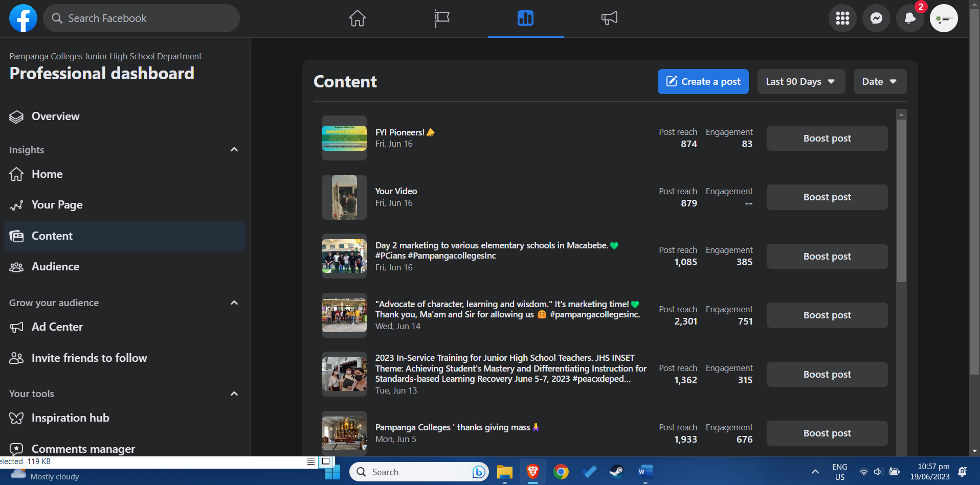Screen dimensions: 980x485
Task: Click the 'Pampanga Colleges ' thanks giving mass' title
Action: click(457, 427)
